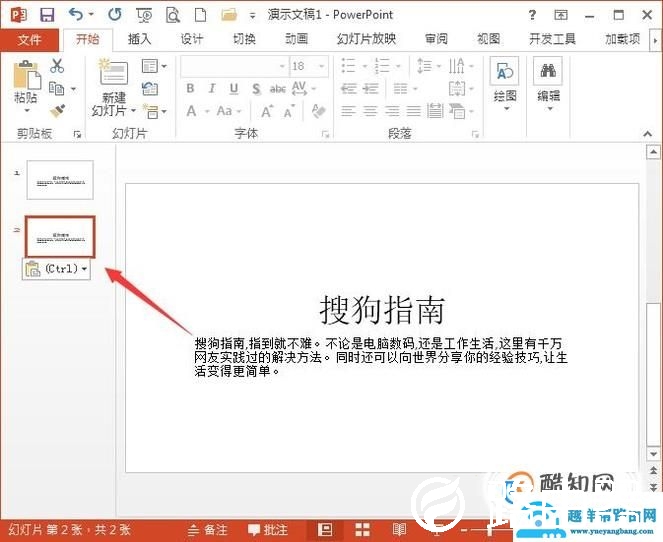Viewport: 663px width, 542px height.
Task: Open the 绘图 drawing tools
Action: [505, 85]
